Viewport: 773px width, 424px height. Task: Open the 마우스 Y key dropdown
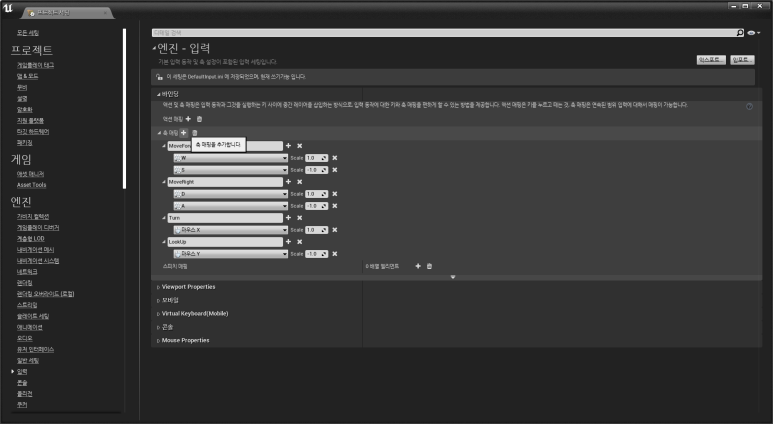tap(231, 254)
